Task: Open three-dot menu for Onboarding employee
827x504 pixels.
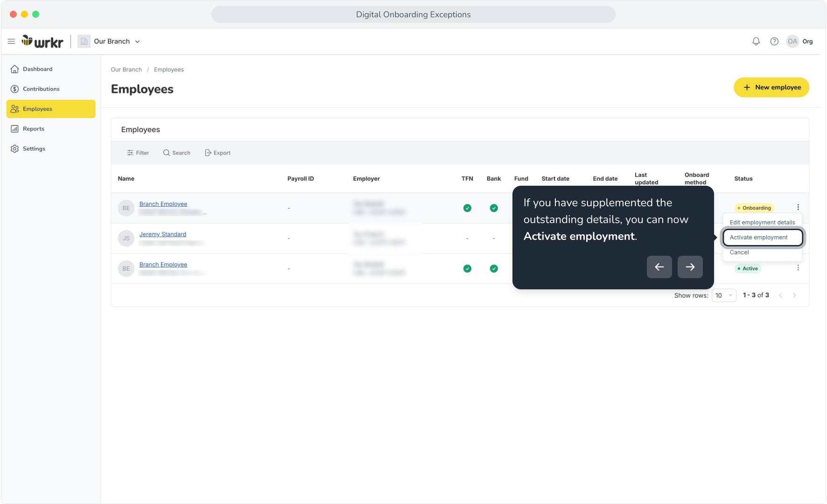Action: click(798, 207)
